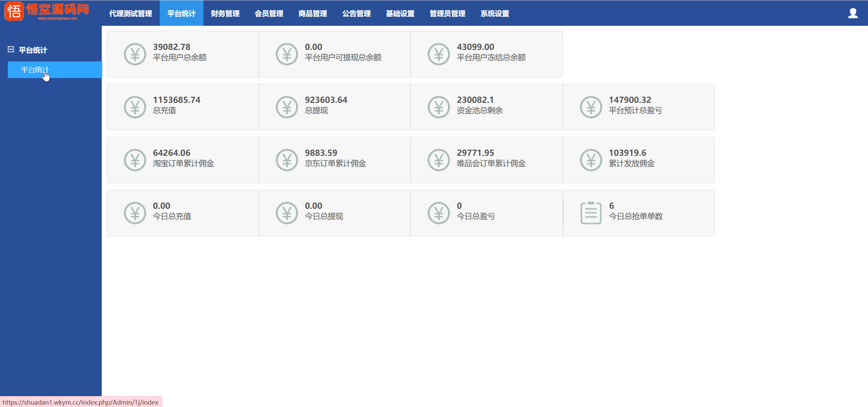This screenshot has height=407, width=868.
Task: Click the yen icon beside 累计发放佣金
Action: coord(591,160)
